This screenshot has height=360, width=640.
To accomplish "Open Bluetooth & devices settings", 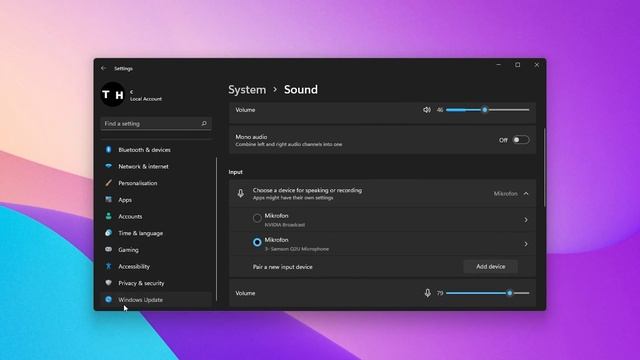I will 156,150.
